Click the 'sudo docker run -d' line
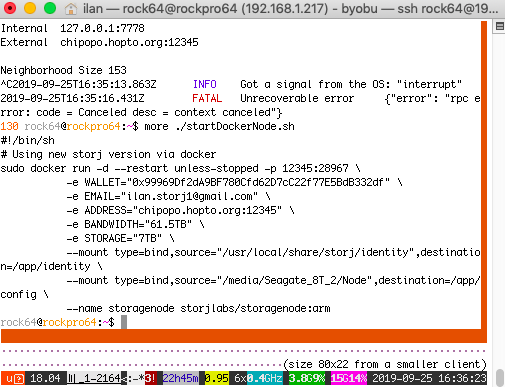This screenshot has width=505, height=387. coord(181,168)
